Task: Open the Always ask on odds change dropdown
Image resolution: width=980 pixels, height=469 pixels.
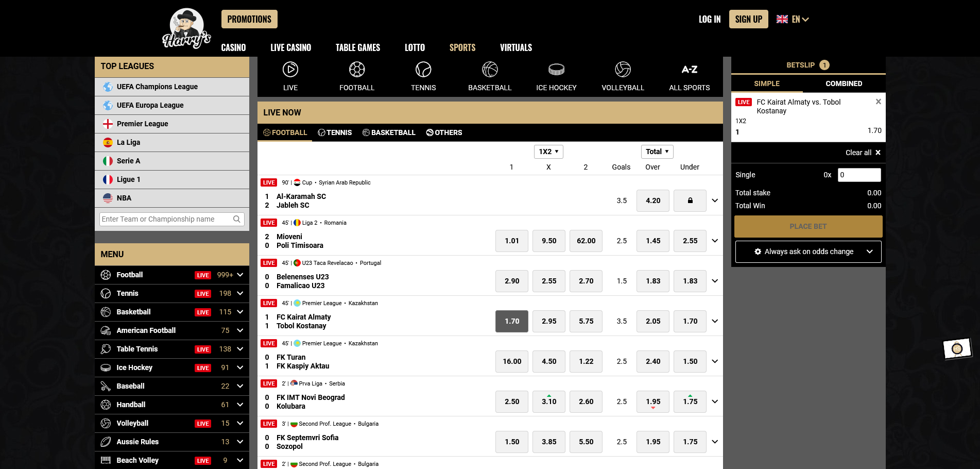Action: (x=808, y=252)
